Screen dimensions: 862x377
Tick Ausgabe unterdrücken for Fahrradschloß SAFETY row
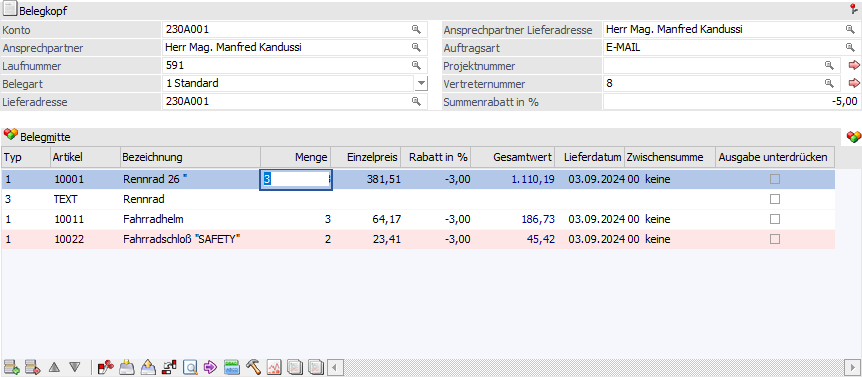tap(775, 239)
